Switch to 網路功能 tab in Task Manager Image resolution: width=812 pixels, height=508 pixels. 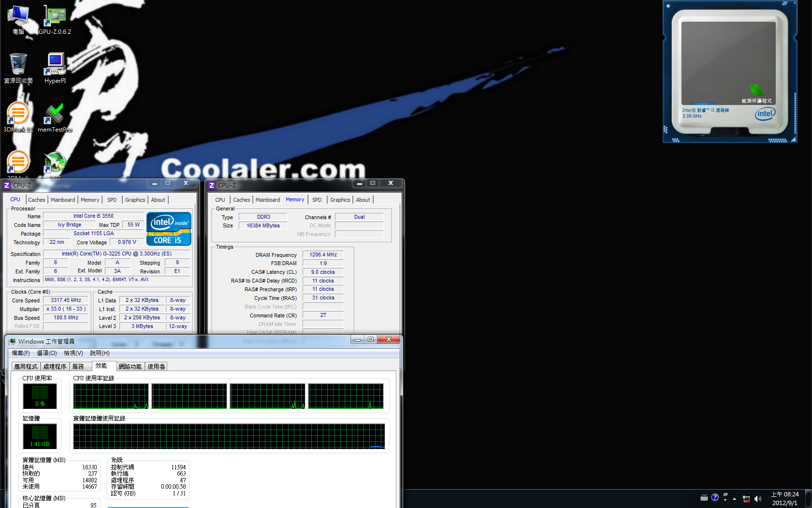130,366
